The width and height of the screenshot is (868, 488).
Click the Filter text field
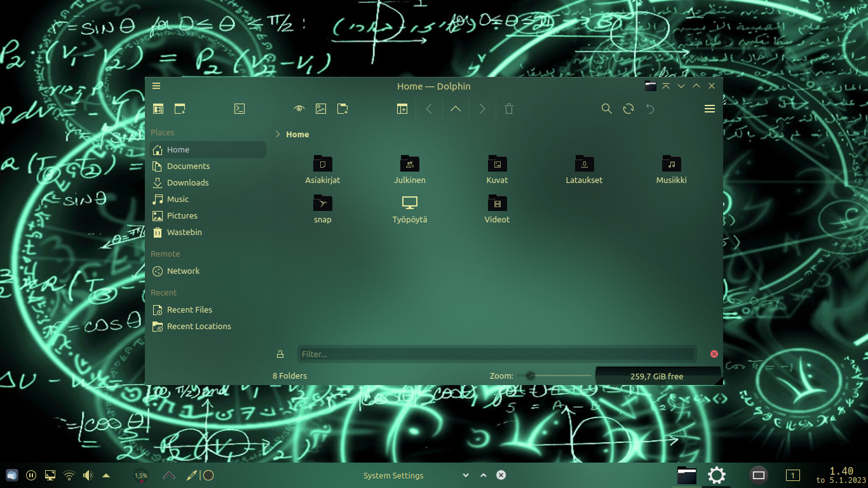point(497,354)
